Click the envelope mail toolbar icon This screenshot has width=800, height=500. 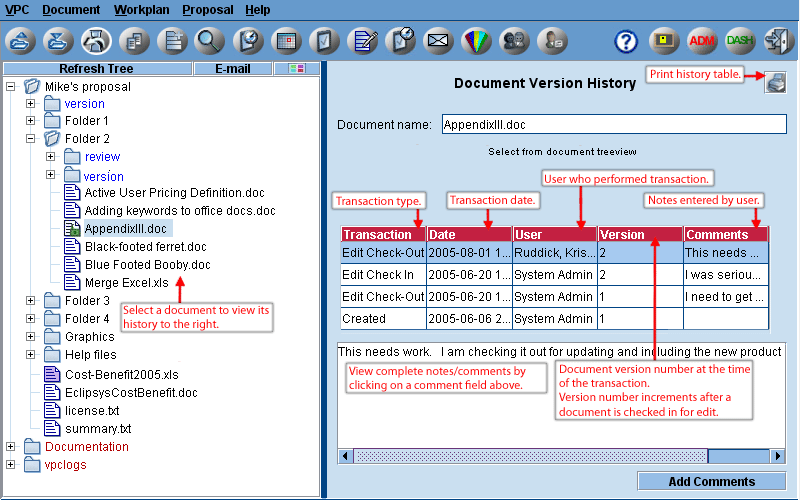click(x=438, y=41)
